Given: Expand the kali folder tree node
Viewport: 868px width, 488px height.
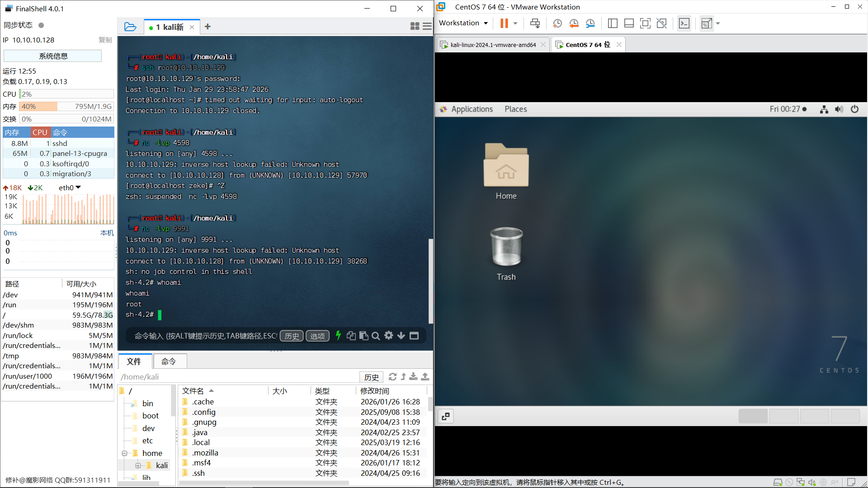Looking at the screenshot, I should click(138, 465).
